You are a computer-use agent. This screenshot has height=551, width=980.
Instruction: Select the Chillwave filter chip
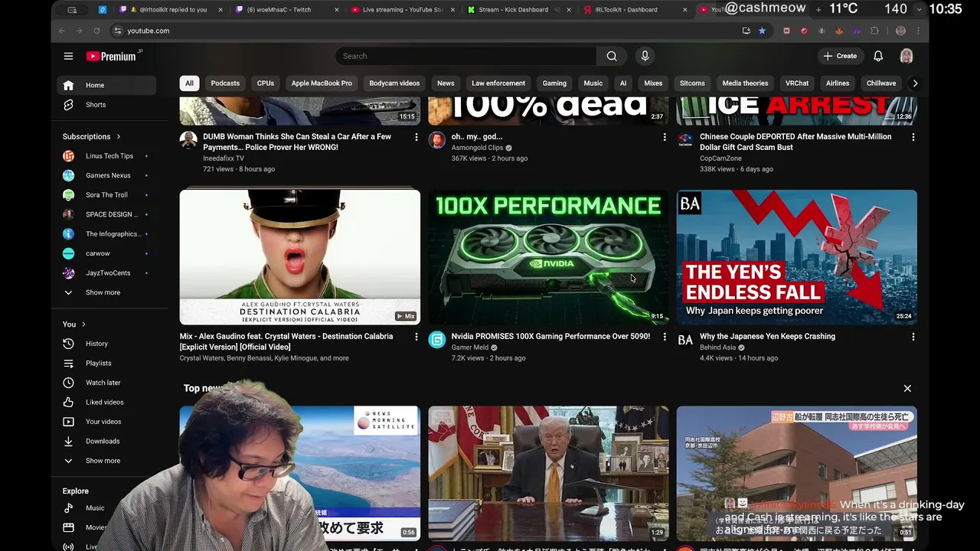pos(881,83)
